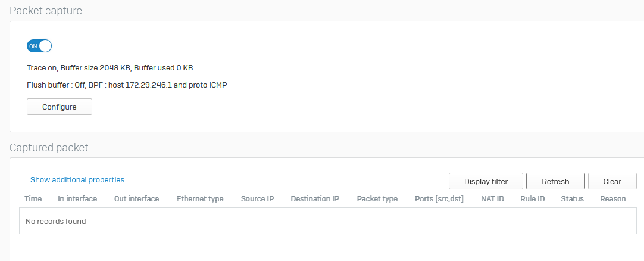644x261 pixels.
Task: Open the Configure capture settings button
Action: [x=60, y=107]
